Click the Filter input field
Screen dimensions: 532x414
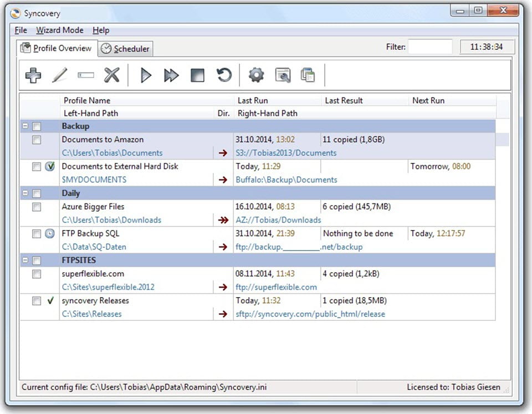(430, 47)
